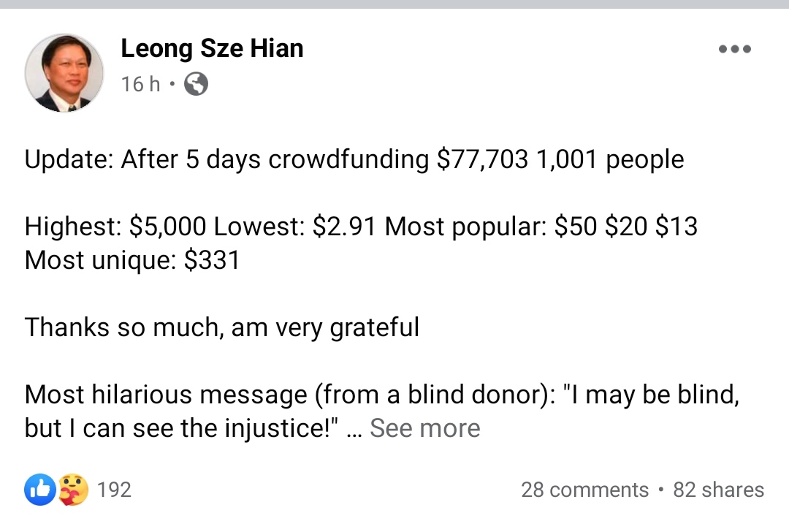789x532 pixels.
Task: Click the blue thumbs-up Like reaction icon
Action: coord(39,489)
